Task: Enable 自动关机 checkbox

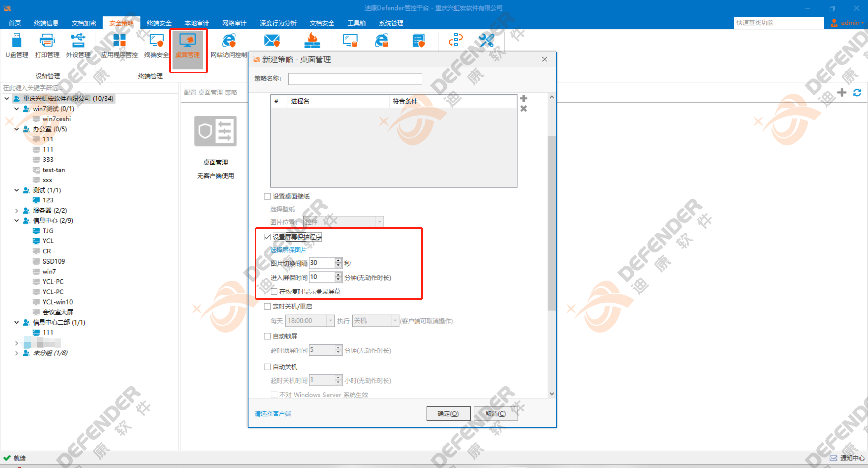Action: [x=267, y=367]
